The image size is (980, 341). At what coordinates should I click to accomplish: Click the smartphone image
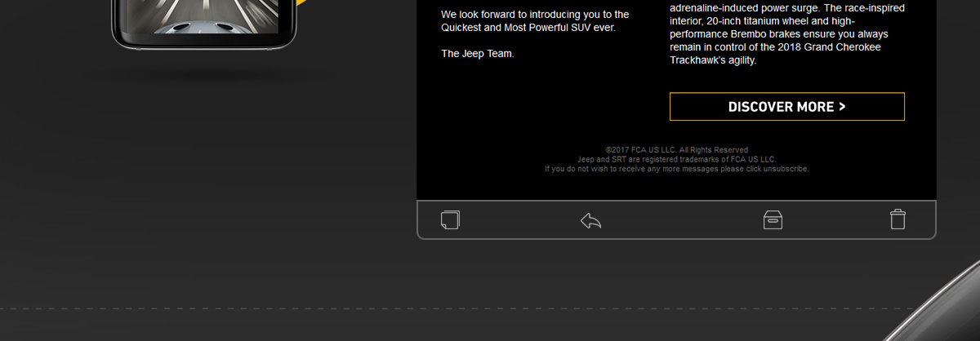coord(203,22)
